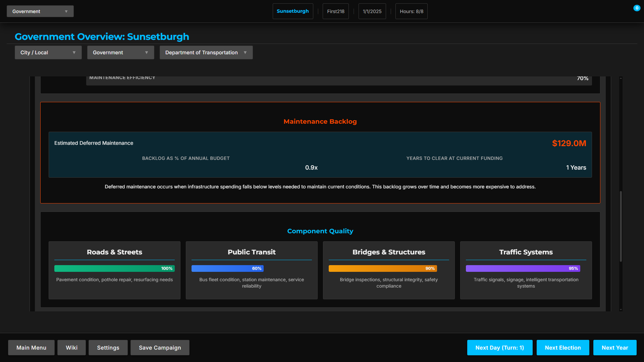
Task: Open Settings
Action: pyautogui.click(x=108, y=348)
